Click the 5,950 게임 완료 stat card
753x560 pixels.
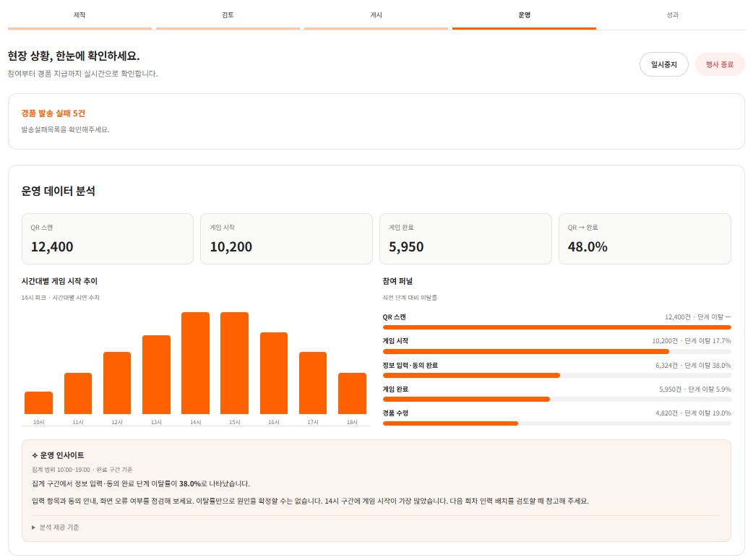465,238
